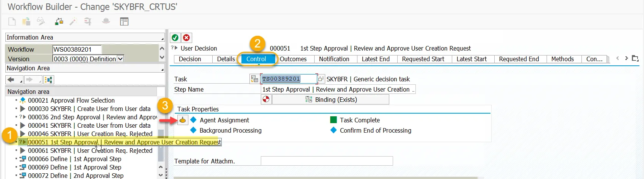Click the Template for Attachm. input field
Screen dimensions: 644x179
coord(327,161)
